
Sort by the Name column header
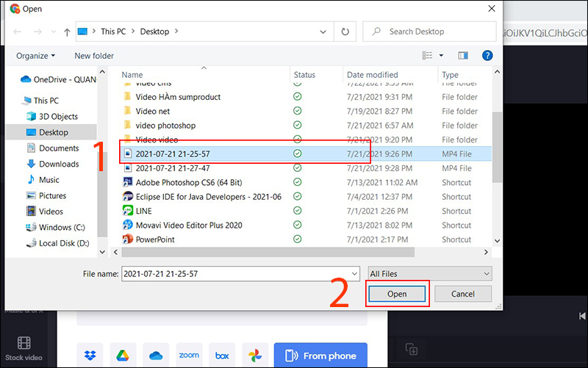click(x=132, y=75)
